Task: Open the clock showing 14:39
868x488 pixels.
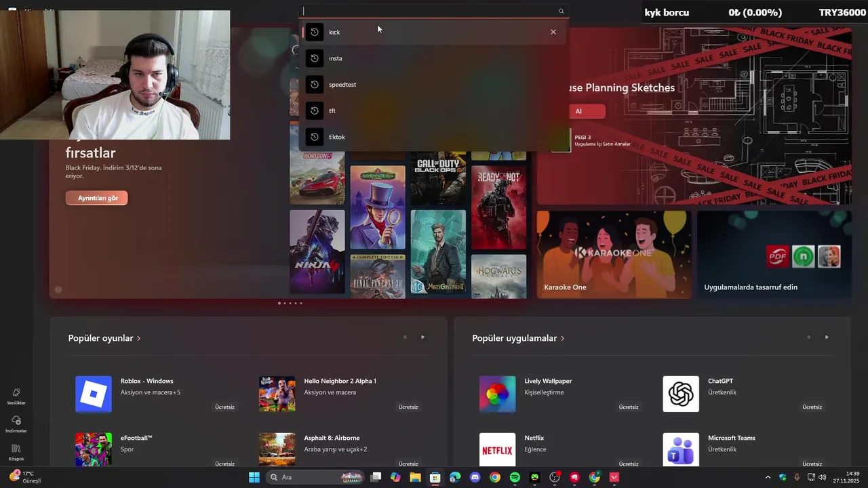Action: 846,477
